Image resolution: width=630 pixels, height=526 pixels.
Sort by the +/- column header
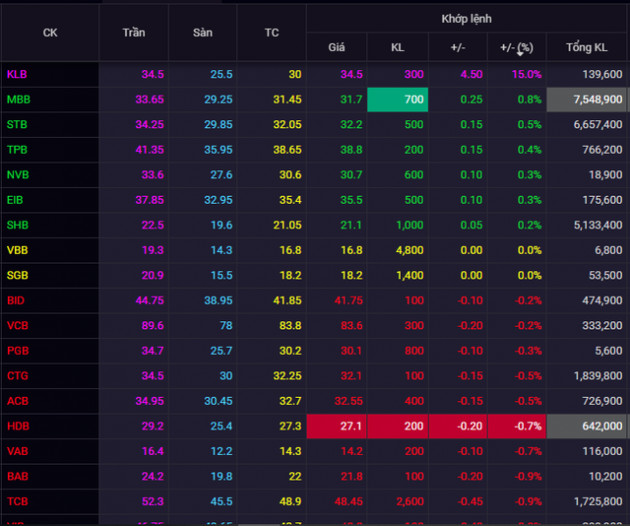click(x=458, y=47)
